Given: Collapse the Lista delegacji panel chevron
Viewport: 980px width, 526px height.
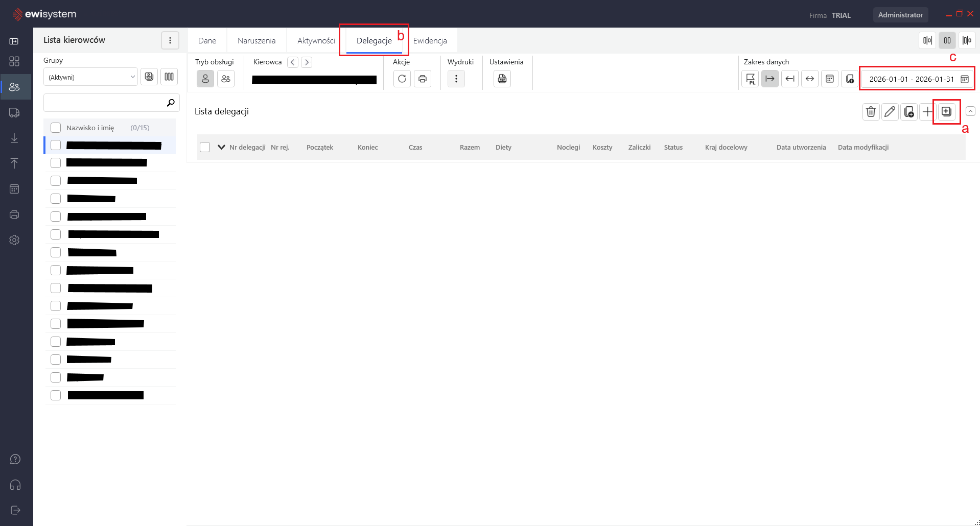Looking at the screenshot, I should (x=970, y=111).
